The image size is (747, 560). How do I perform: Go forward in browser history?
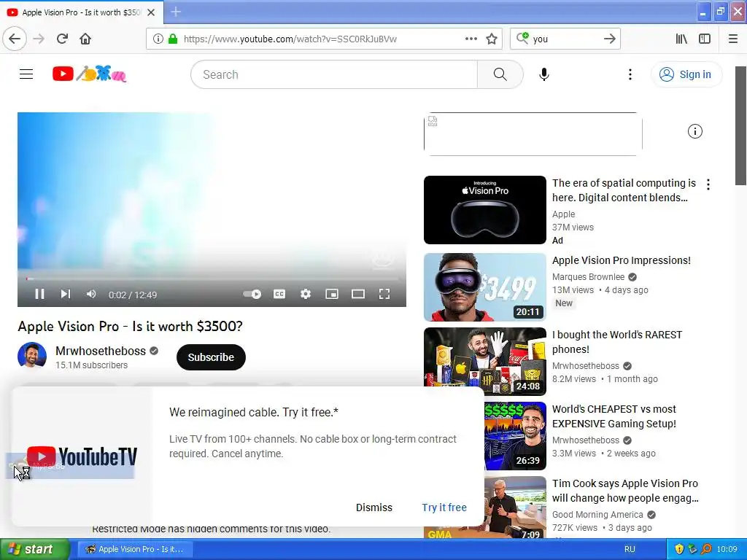point(39,39)
